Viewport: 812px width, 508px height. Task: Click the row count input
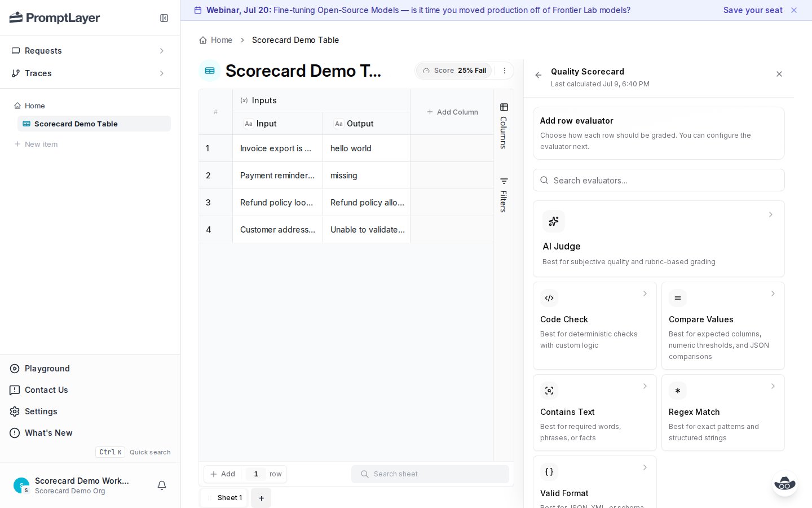256,474
